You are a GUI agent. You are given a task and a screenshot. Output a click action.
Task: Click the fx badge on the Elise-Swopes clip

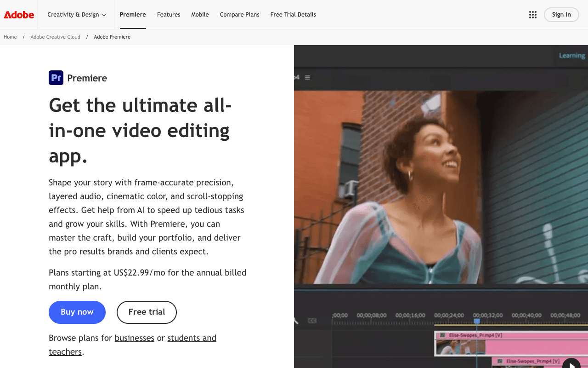(442, 335)
